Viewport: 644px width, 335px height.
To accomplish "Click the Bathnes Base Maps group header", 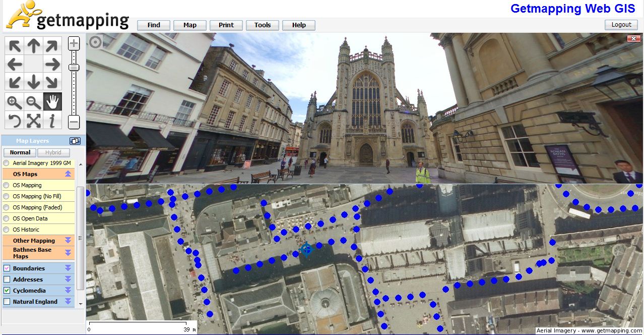I will 38,253.
